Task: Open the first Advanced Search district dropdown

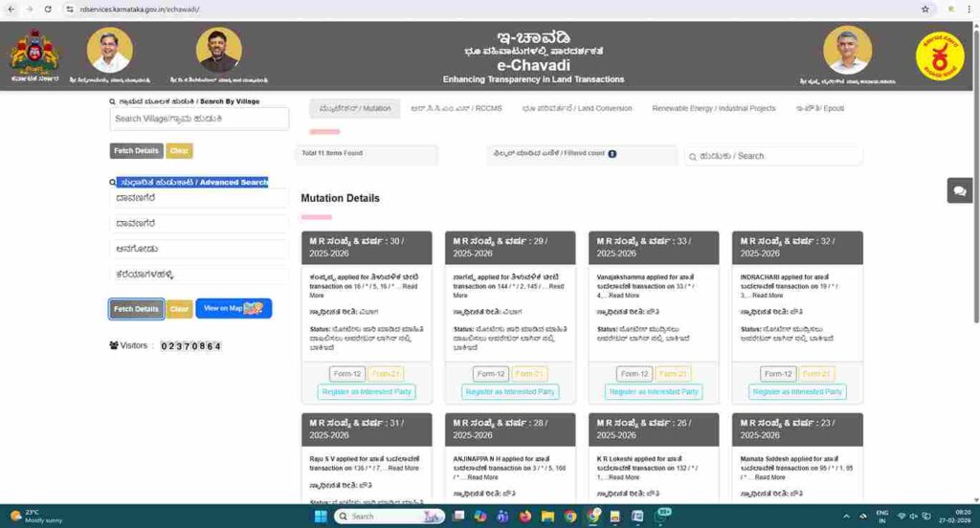Action: pyautogui.click(x=199, y=198)
